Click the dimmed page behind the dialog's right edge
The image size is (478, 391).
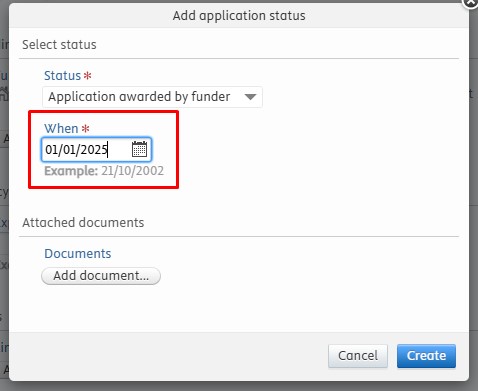tap(474, 200)
